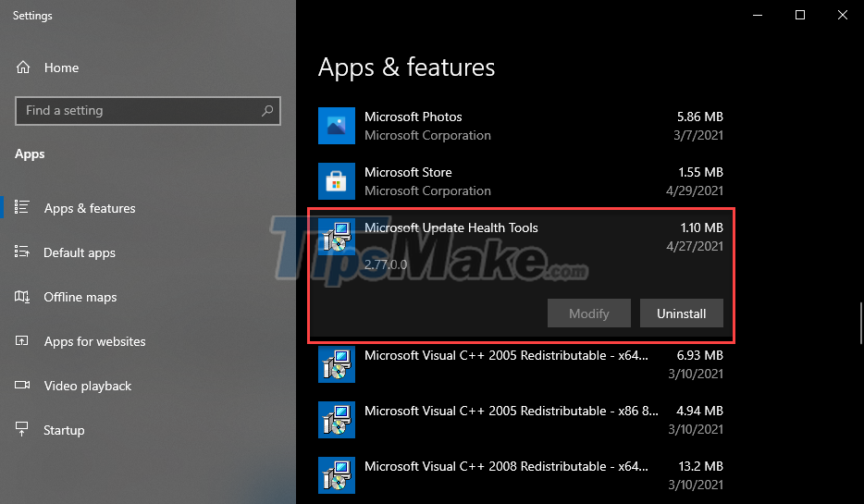The height and width of the screenshot is (504, 864).
Task: Click the 1.55 MB size value
Action: click(x=700, y=172)
